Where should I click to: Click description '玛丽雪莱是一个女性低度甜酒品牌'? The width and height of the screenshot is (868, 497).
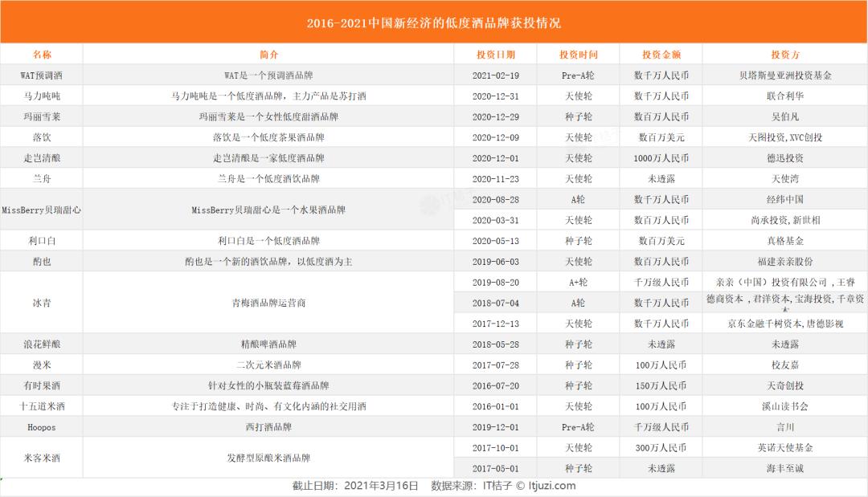point(268,116)
